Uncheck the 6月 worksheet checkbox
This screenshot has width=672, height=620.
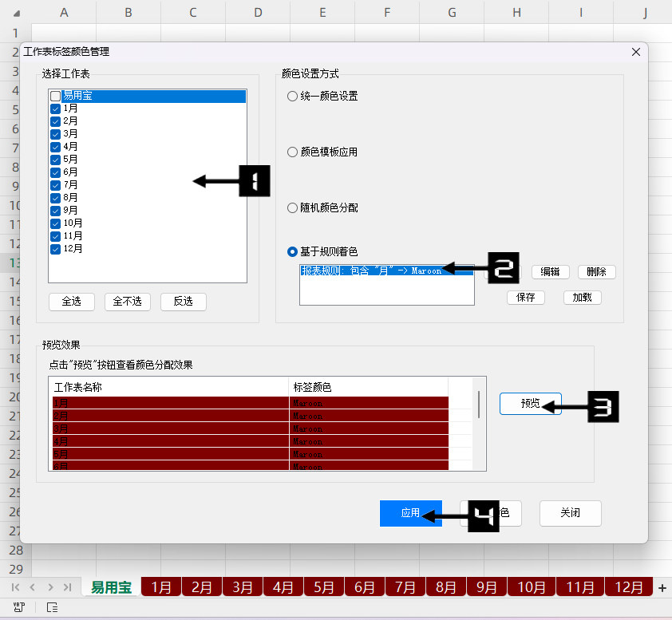click(x=55, y=172)
